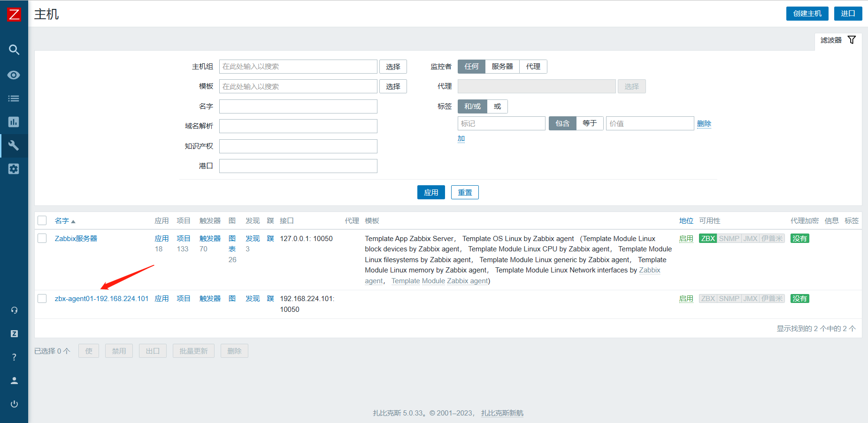This screenshot has width=868, height=423.
Task: Open 发现 link for zbx-agent01
Action: coord(253,299)
